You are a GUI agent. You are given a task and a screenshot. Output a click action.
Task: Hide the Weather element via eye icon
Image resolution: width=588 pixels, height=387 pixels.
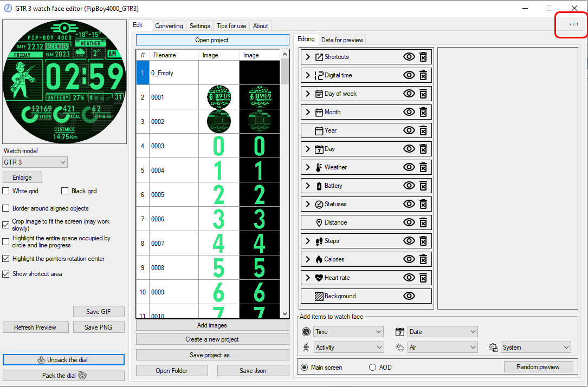click(409, 167)
